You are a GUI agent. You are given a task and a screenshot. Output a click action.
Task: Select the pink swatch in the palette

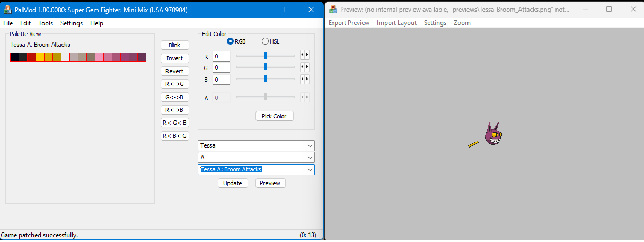click(x=99, y=57)
